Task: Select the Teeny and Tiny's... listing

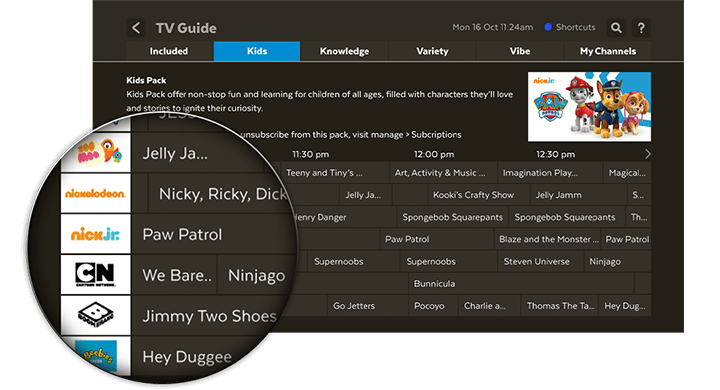Action: point(335,173)
